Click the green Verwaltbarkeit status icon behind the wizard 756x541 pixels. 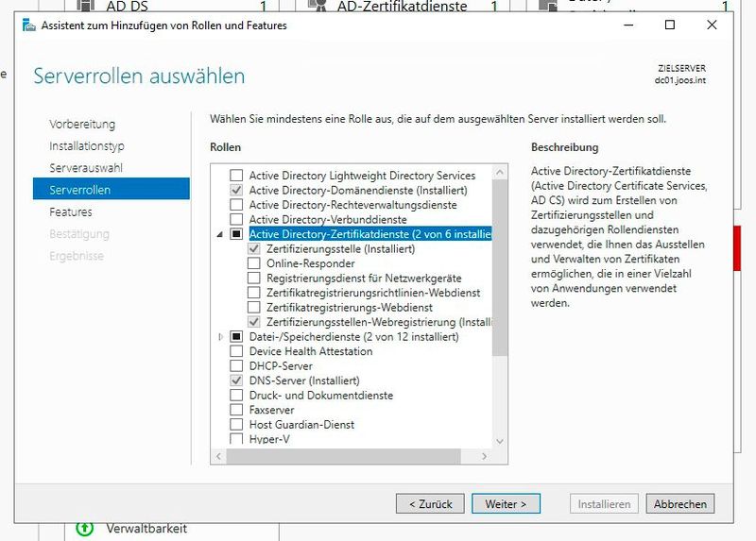[85, 528]
